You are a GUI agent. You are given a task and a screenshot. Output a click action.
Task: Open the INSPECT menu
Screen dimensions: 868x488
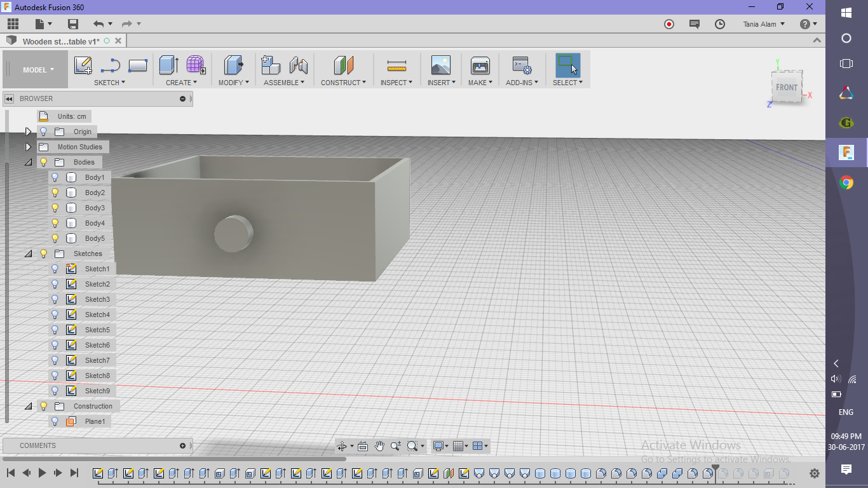(397, 83)
